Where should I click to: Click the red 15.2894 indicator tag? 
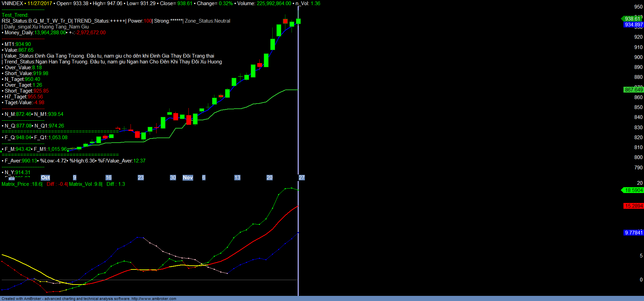pos(634,206)
